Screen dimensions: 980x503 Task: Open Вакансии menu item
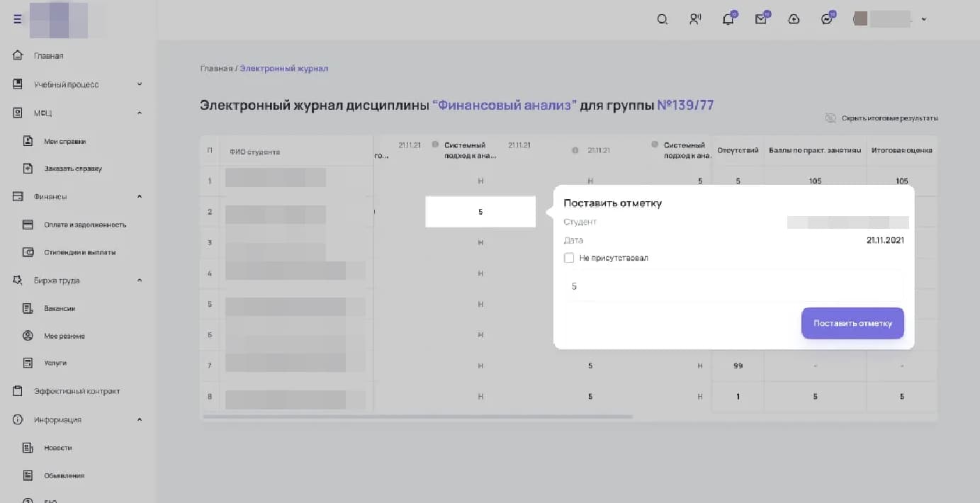point(60,308)
